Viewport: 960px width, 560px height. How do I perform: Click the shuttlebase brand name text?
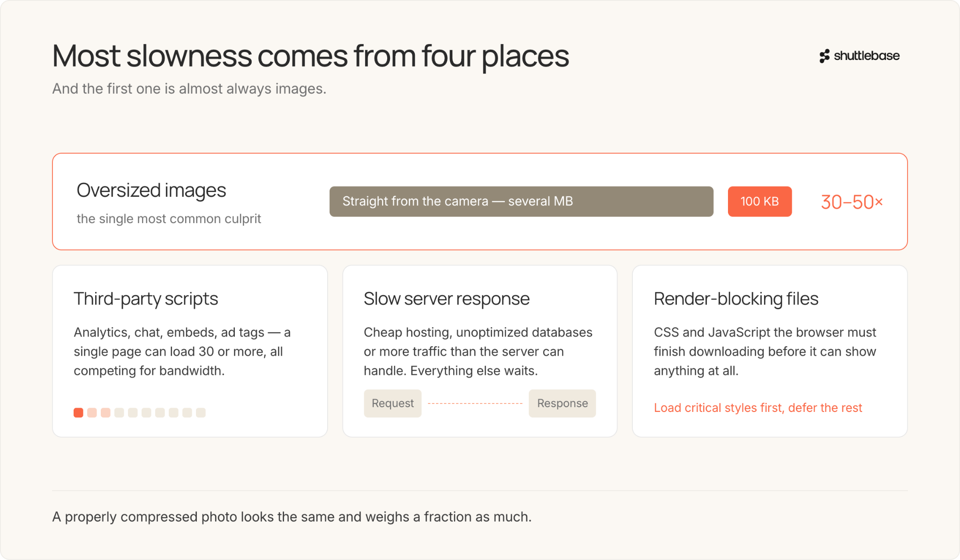(x=866, y=56)
